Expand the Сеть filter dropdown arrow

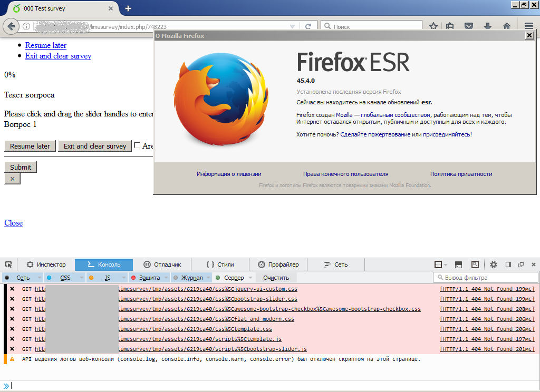pos(40,278)
